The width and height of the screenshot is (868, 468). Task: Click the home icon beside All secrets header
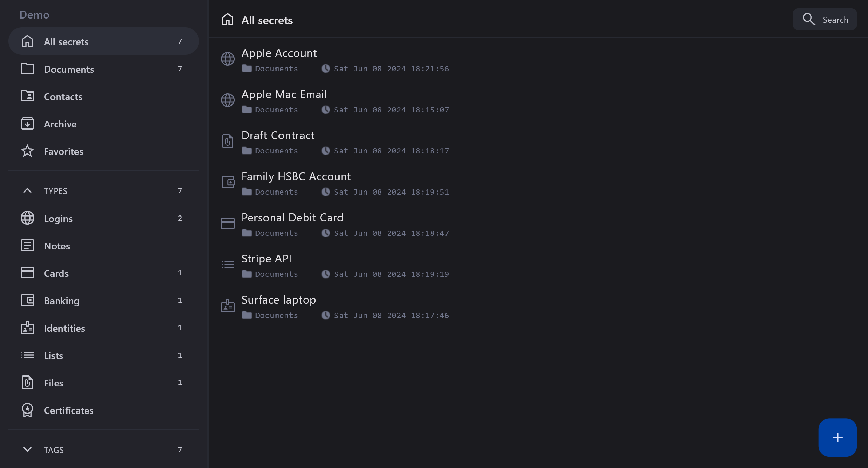click(227, 20)
